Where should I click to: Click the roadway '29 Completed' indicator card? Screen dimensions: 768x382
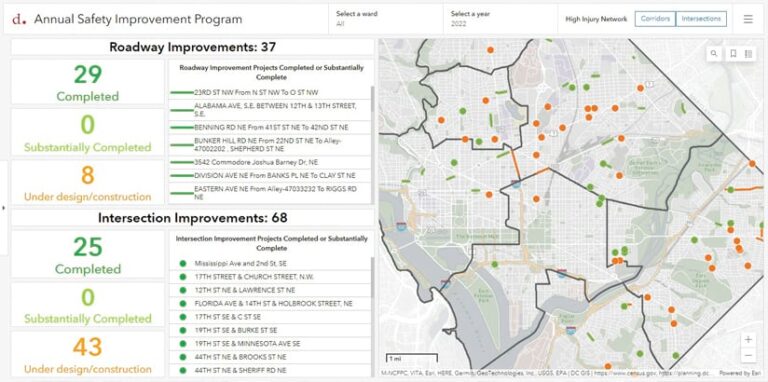click(88, 82)
